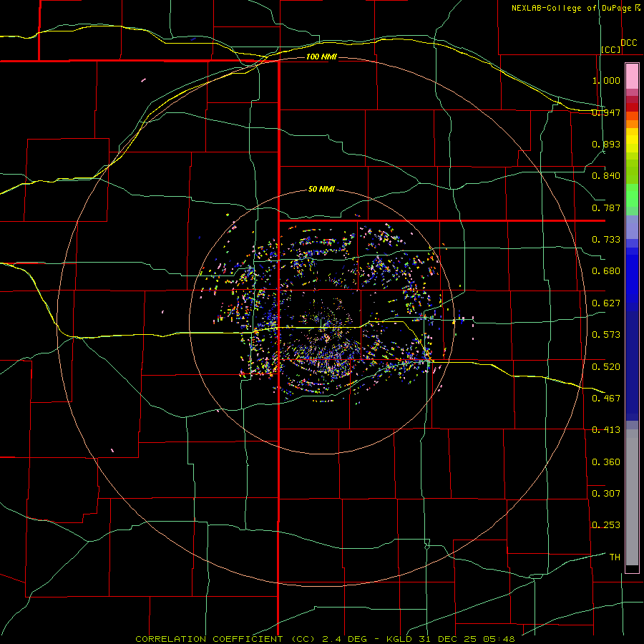Click the 50 NMI range ring label
This screenshot has width=644, height=644.
coord(321,189)
